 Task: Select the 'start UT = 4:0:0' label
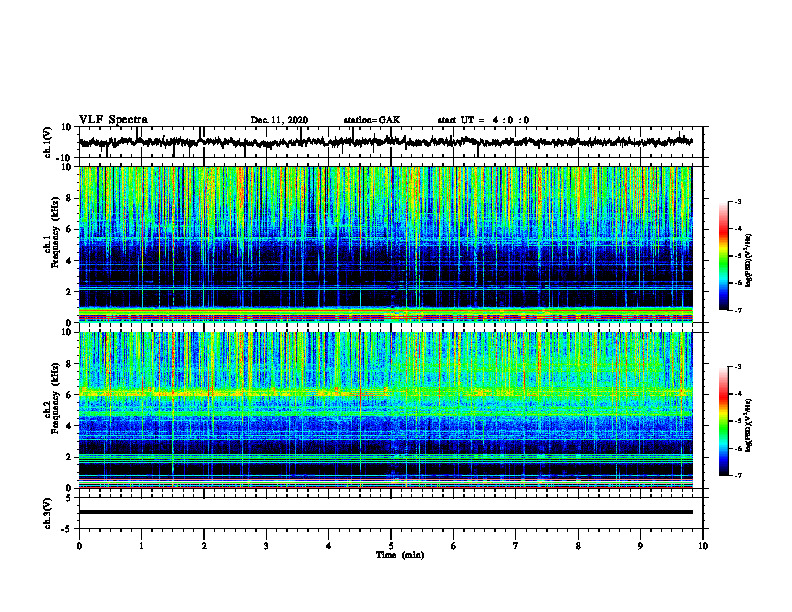[483, 120]
